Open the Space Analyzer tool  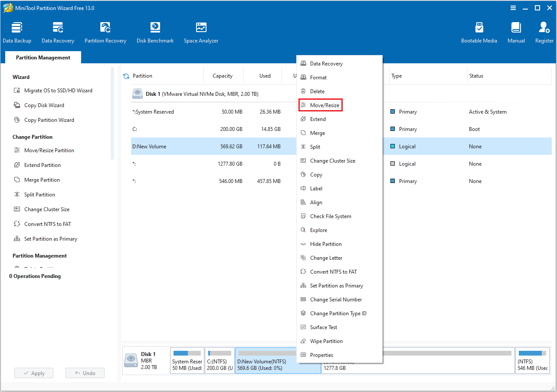(201, 33)
